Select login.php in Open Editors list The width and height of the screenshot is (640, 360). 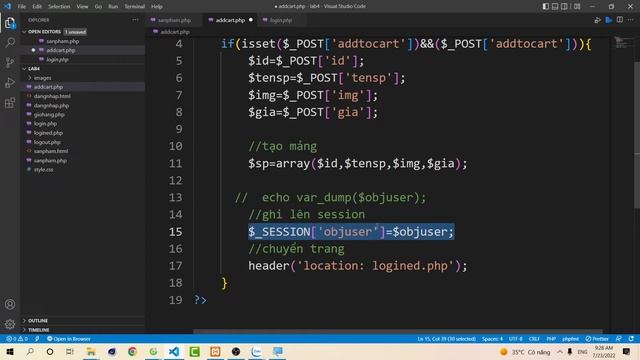pos(57,59)
